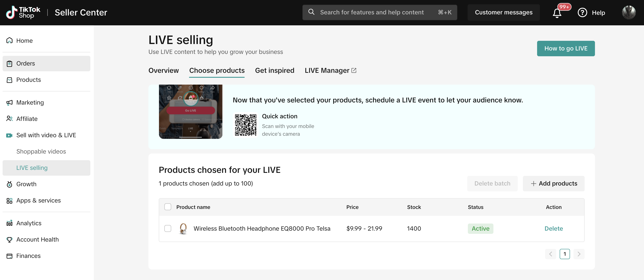
Task: Switch to the Overview tab
Action: 163,71
